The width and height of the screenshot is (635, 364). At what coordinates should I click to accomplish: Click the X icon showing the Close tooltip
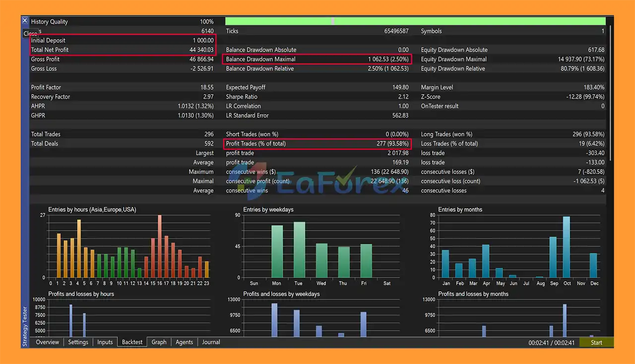(x=25, y=20)
